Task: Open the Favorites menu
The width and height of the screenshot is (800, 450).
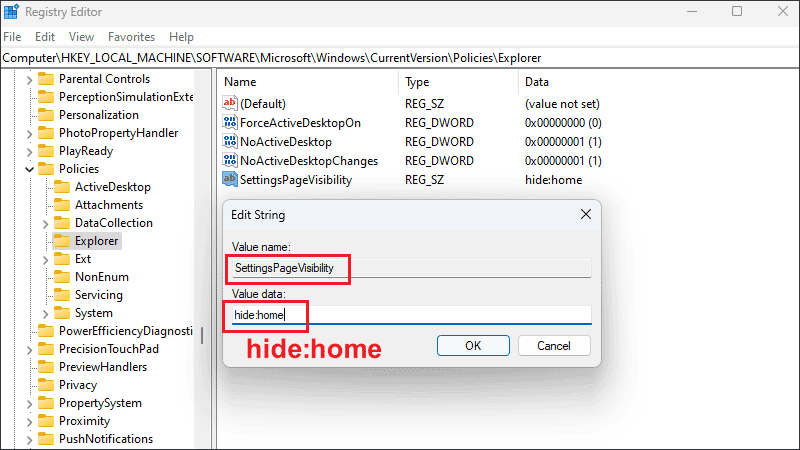Action: tap(131, 37)
